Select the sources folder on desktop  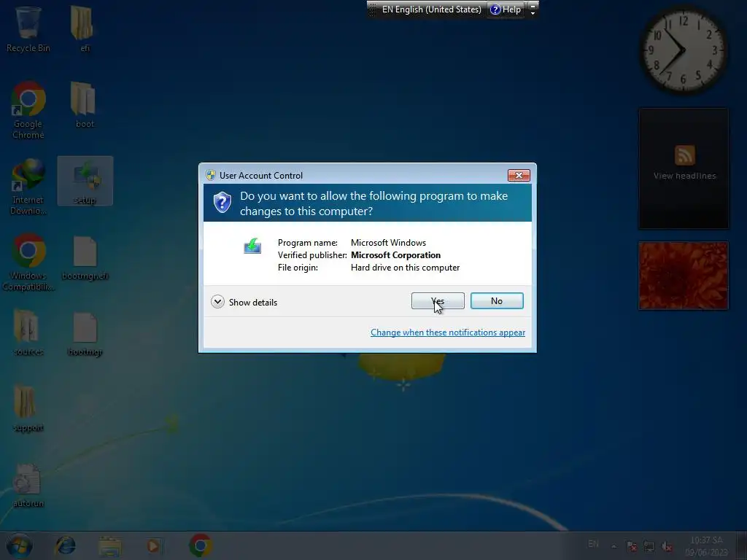tap(28, 332)
